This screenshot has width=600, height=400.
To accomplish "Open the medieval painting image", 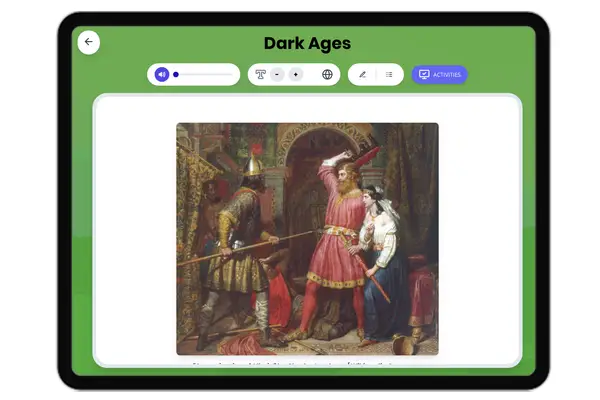I will [307, 238].
